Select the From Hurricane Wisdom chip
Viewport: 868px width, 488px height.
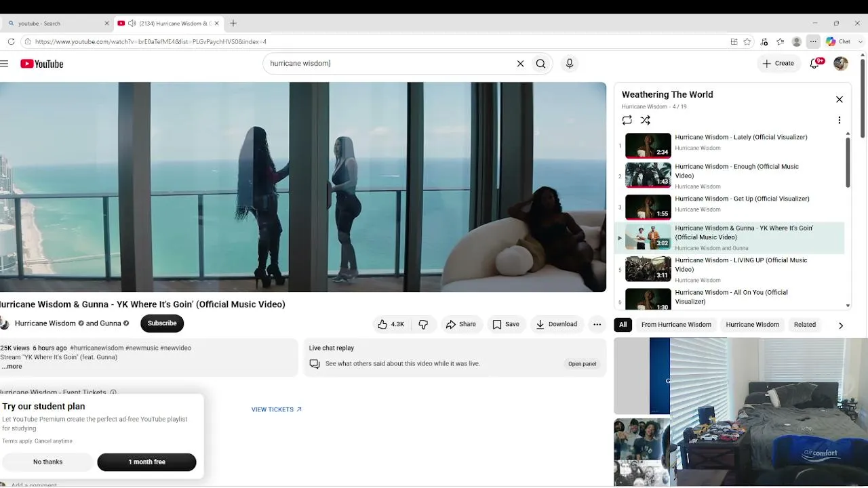point(676,325)
